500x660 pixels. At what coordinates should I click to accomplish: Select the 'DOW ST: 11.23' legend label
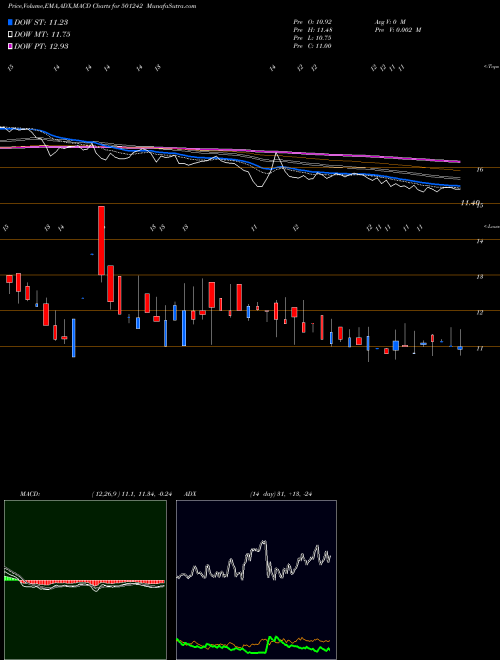click(41, 22)
